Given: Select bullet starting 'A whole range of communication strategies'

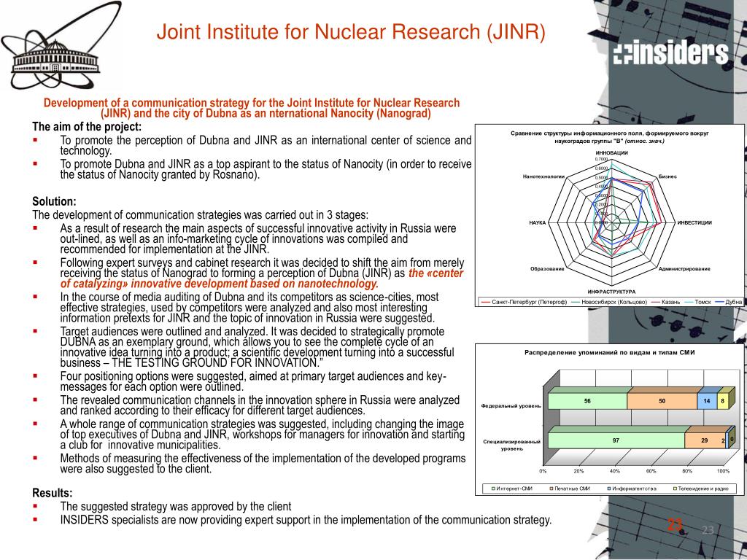Looking at the screenshot, I should [263, 435].
